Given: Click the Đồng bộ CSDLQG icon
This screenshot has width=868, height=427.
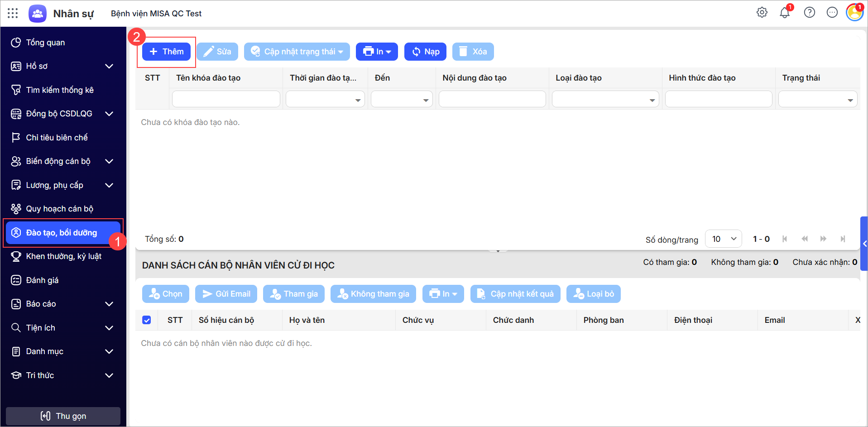Looking at the screenshot, I should (x=16, y=114).
